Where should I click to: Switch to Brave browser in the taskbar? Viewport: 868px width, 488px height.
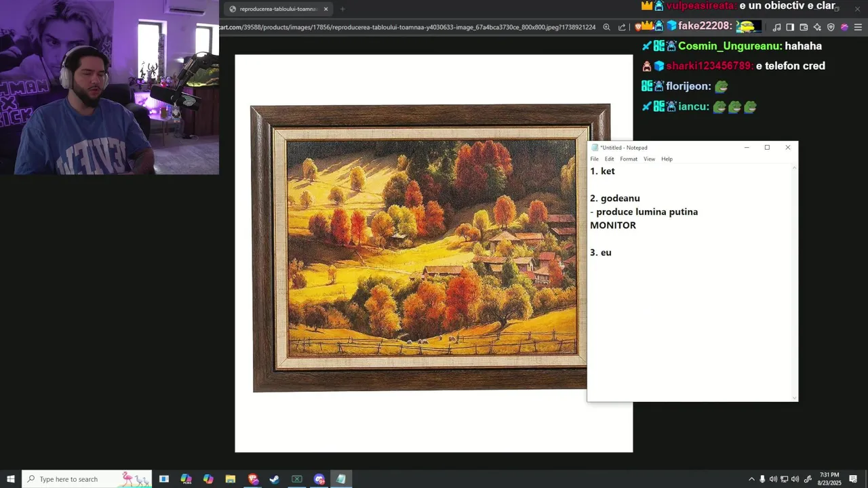pyautogui.click(x=253, y=479)
